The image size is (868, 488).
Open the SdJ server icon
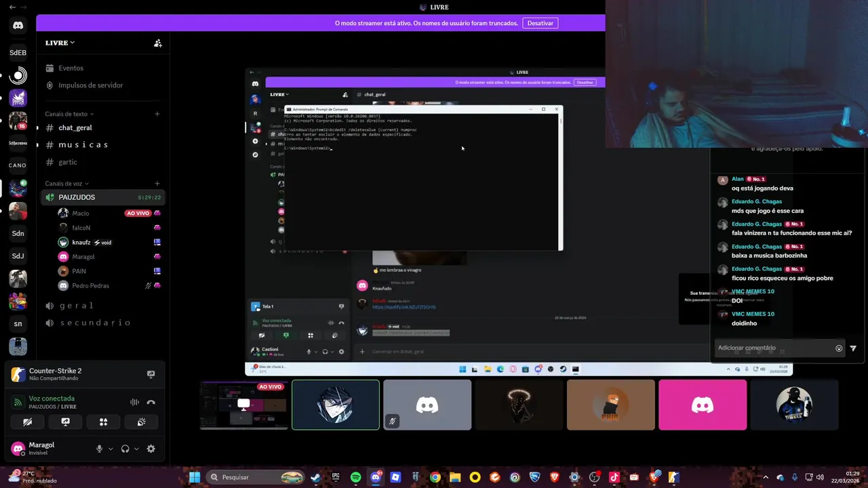click(18, 256)
